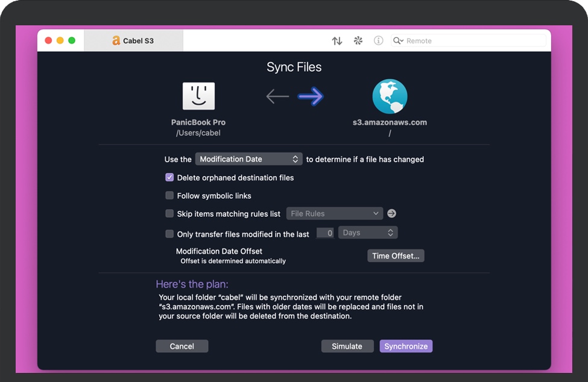Open the Days time unit dropdown
The height and width of the screenshot is (382, 588).
point(367,233)
